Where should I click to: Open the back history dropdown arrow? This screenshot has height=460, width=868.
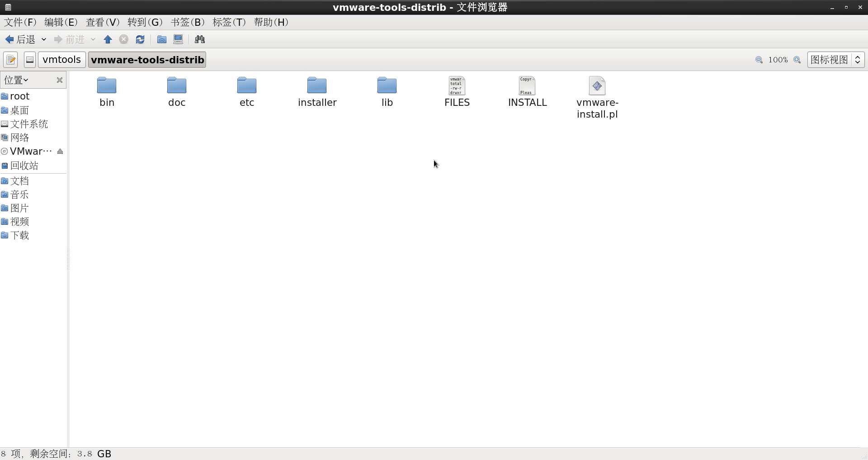coord(44,40)
